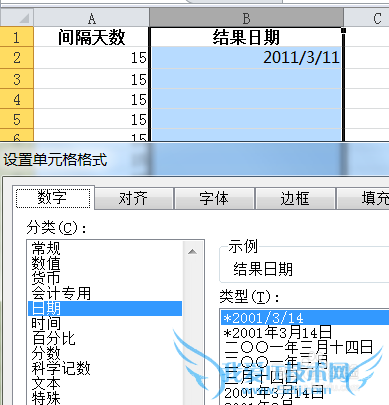Select row 1 header
This screenshot has width=389, height=405.
coord(17,37)
